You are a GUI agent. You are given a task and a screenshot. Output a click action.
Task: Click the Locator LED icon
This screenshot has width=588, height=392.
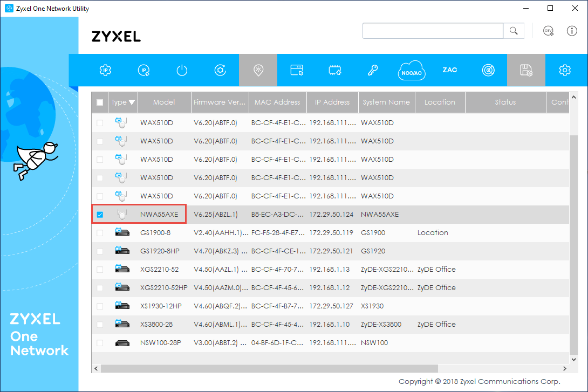pos(258,70)
